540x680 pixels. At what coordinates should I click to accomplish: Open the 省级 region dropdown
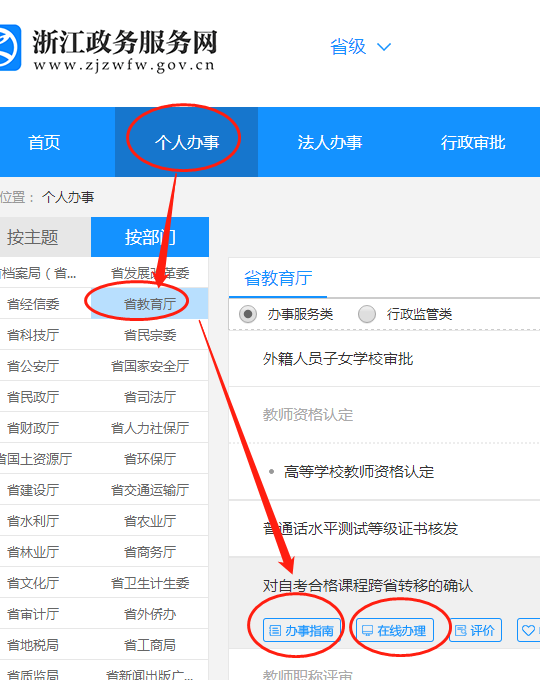(x=360, y=47)
